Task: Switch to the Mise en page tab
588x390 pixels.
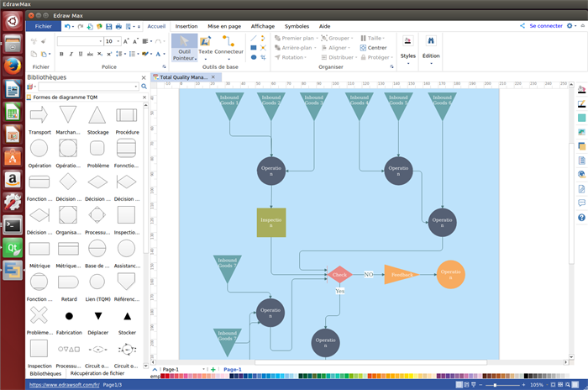Action: click(224, 26)
